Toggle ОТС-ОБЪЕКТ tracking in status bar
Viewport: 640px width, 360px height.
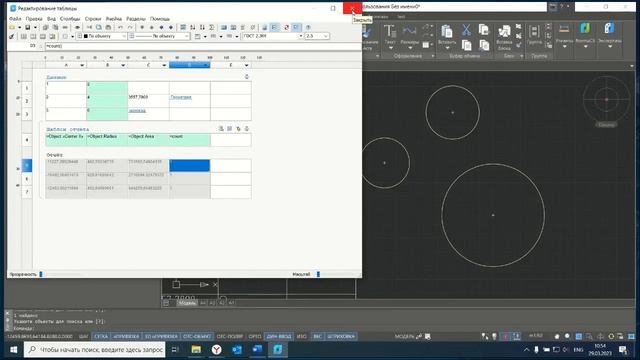coord(197,337)
